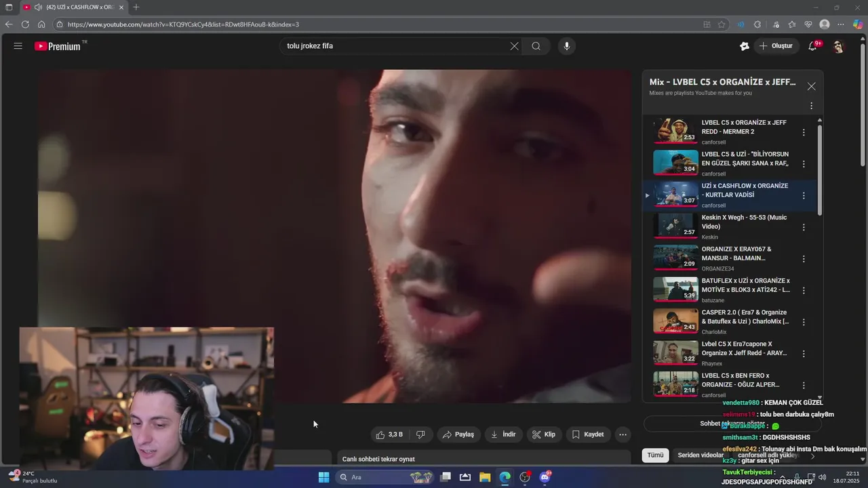Open the Mix playlist options menu

pyautogui.click(x=811, y=106)
